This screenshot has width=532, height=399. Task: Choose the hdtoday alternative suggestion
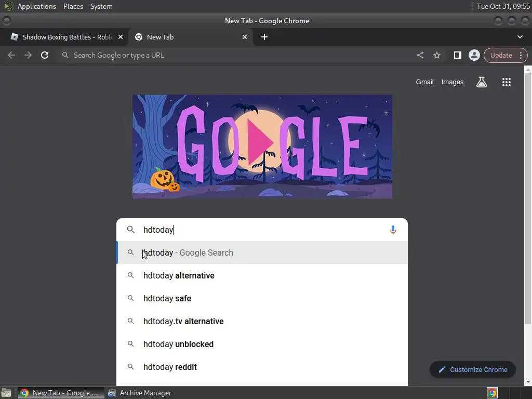[x=262, y=275]
